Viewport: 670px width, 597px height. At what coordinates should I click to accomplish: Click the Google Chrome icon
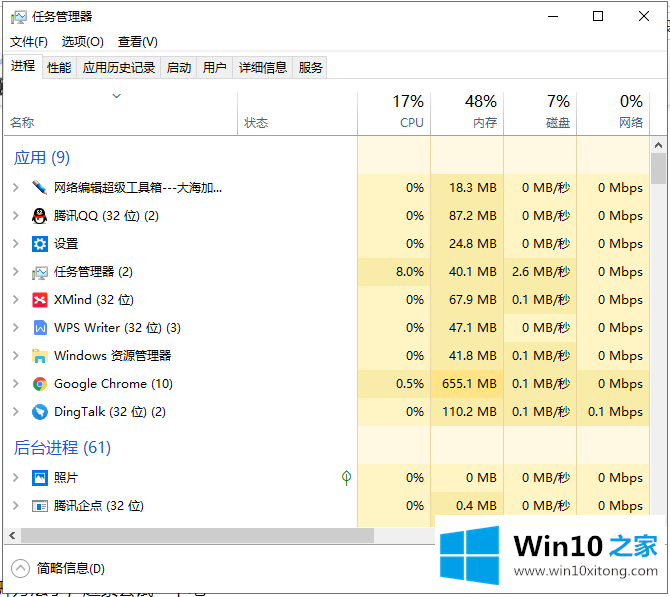40,384
